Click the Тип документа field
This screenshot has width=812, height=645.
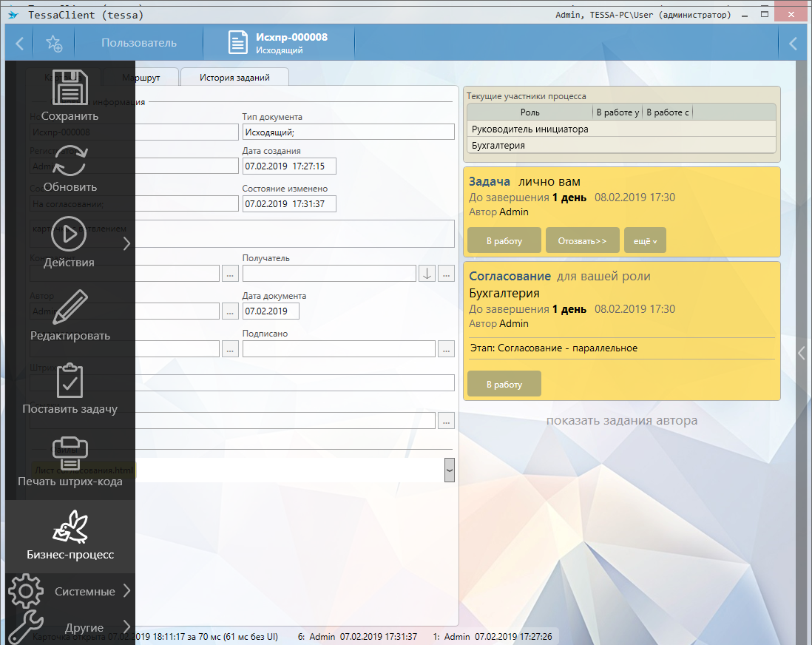348,132
